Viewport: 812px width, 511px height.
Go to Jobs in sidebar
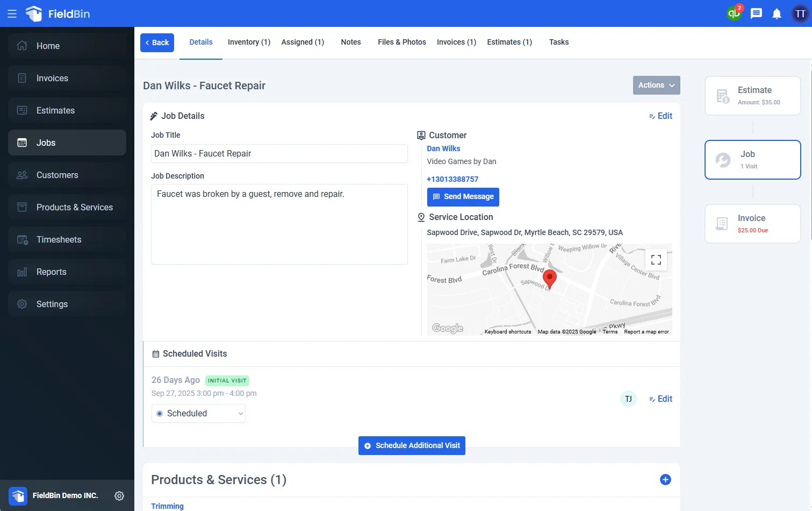[x=67, y=143]
